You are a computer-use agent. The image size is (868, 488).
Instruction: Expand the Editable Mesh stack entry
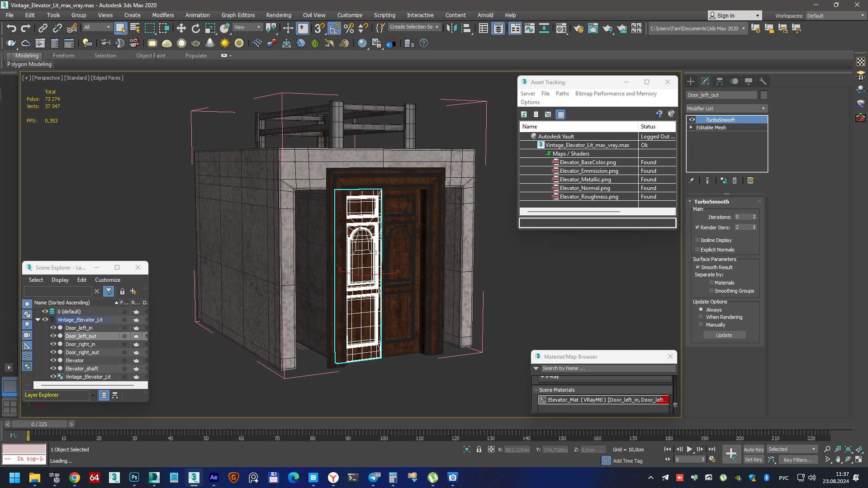coord(691,128)
